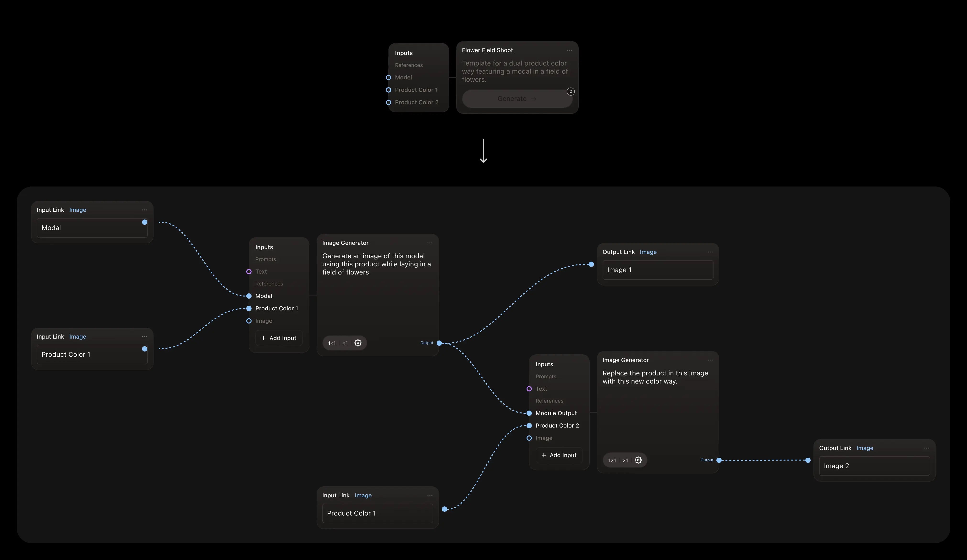
Task: Click the 'Replace the product in this image' prompt
Action: 655,377
